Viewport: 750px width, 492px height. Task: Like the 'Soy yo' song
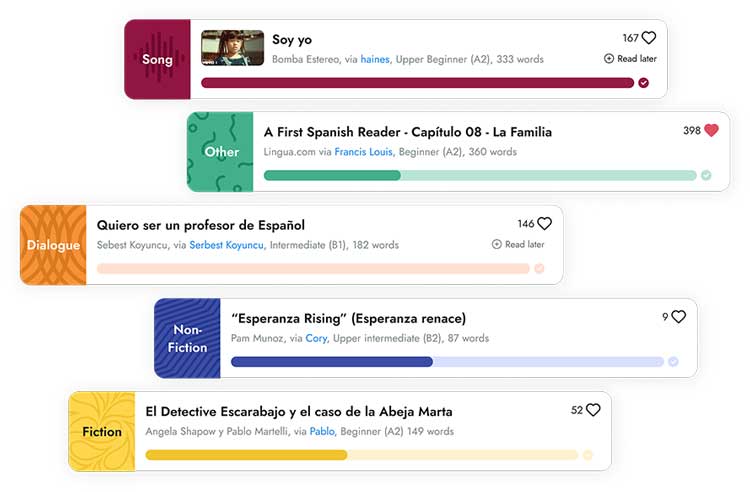point(649,38)
